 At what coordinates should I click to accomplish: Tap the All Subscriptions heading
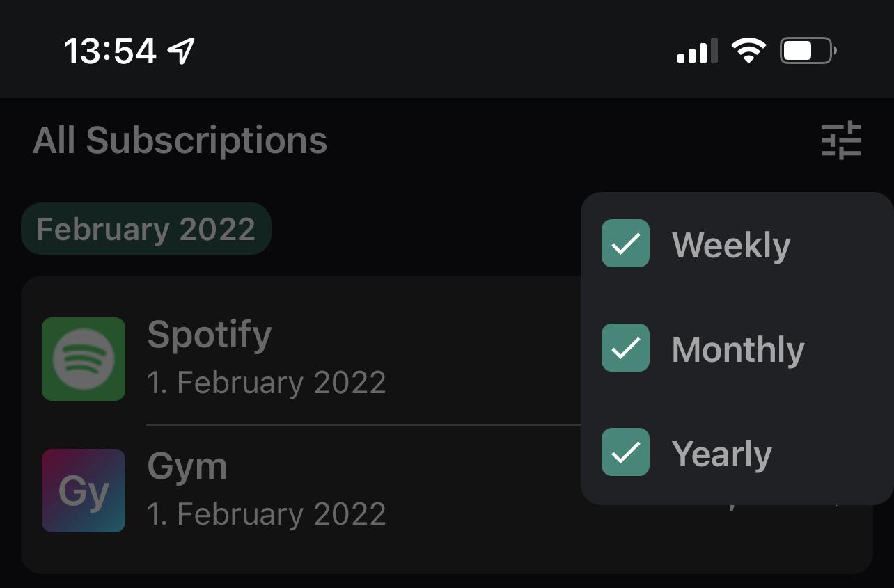[x=180, y=141]
